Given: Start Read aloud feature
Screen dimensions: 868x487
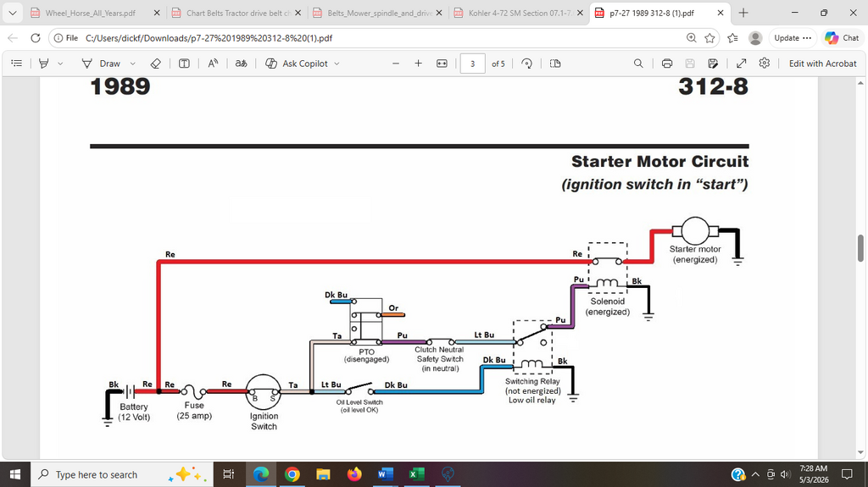Looking at the screenshot, I should 213,64.
